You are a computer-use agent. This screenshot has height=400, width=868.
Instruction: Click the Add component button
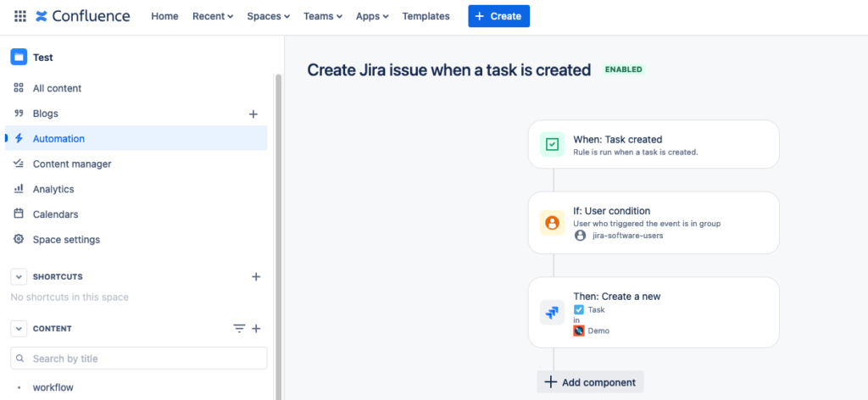pyautogui.click(x=590, y=381)
